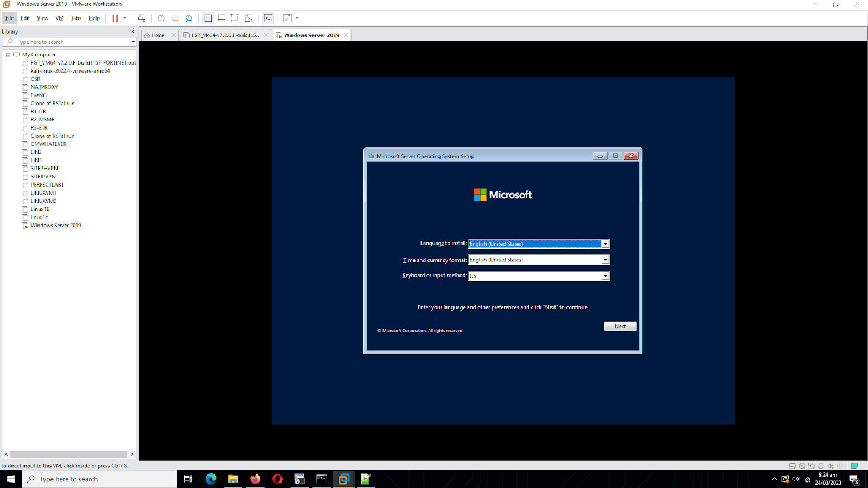Take a snapshot of this virtual machine
This screenshot has height=488, width=868.
161,18
